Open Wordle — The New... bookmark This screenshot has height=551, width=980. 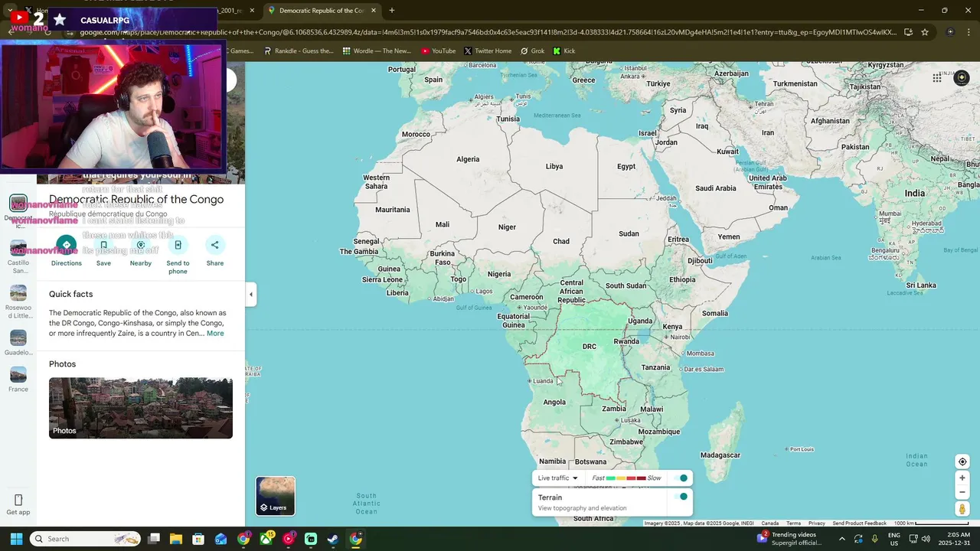point(377,51)
